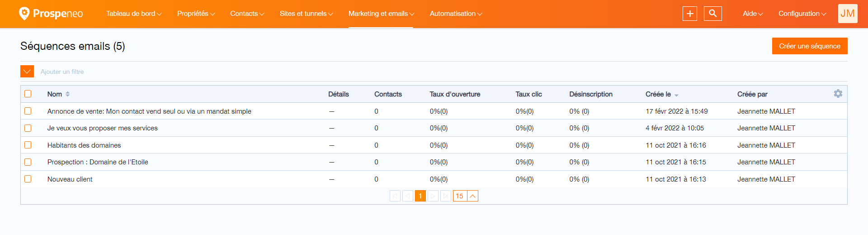Click the Taux clic column header

528,94
